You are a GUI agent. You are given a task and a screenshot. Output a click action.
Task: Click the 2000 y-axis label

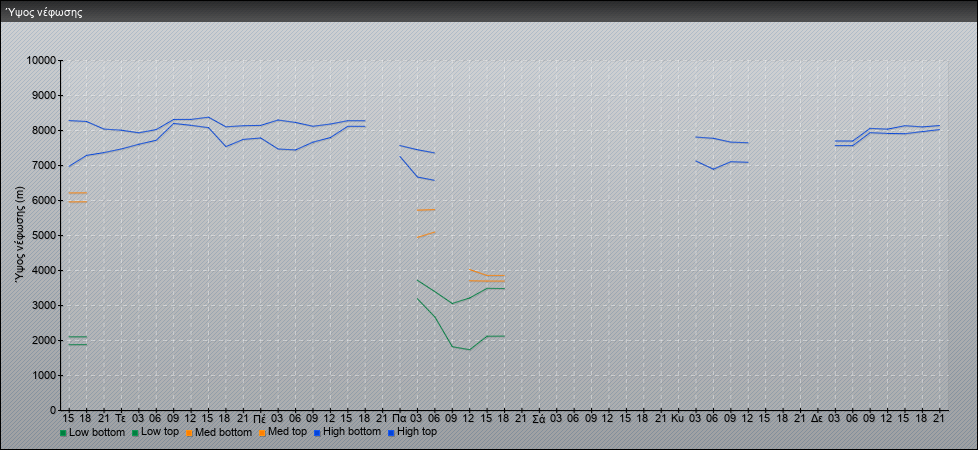[43, 340]
